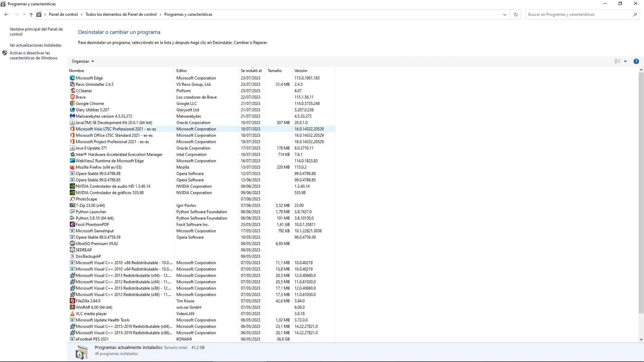This screenshot has width=644, height=362.
Task: Click the vertical scrollbar thumb
Action: point(641,193)
